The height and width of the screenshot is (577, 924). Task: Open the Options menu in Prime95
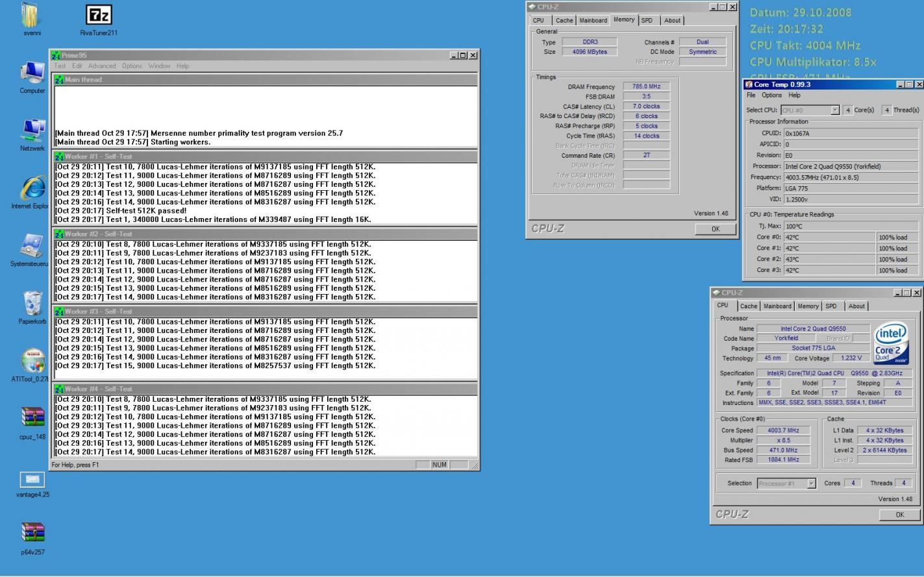click(x=132, y=66)
